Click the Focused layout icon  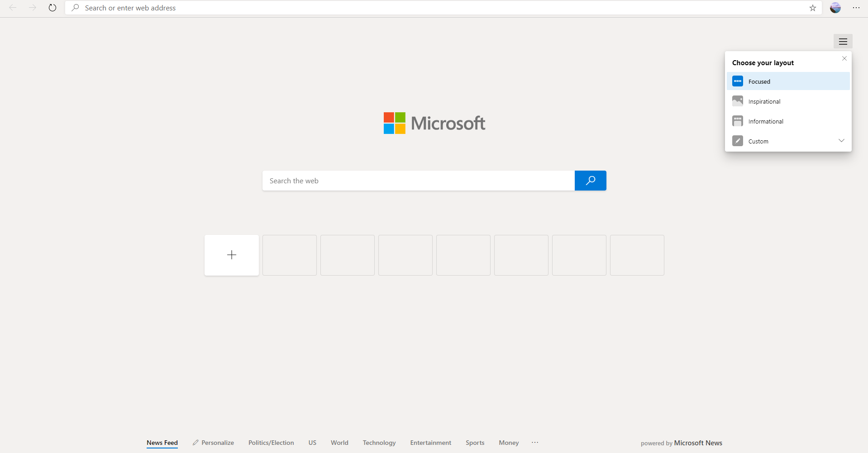(738, 81)
